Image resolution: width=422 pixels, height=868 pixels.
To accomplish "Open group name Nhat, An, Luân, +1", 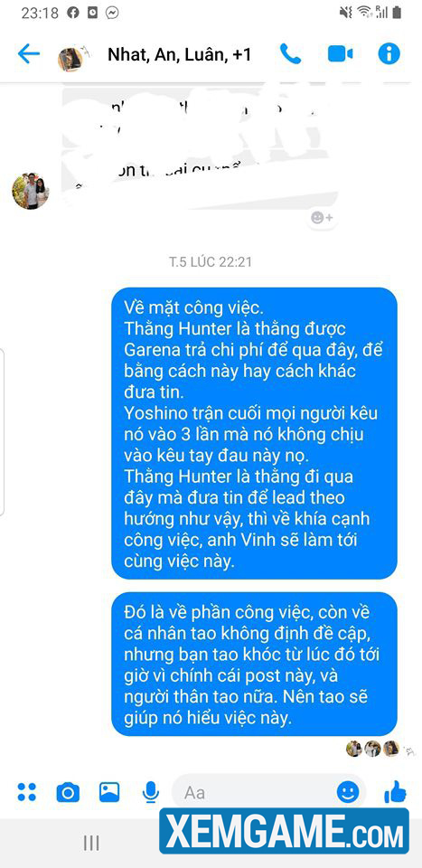I will coord(179,55).
